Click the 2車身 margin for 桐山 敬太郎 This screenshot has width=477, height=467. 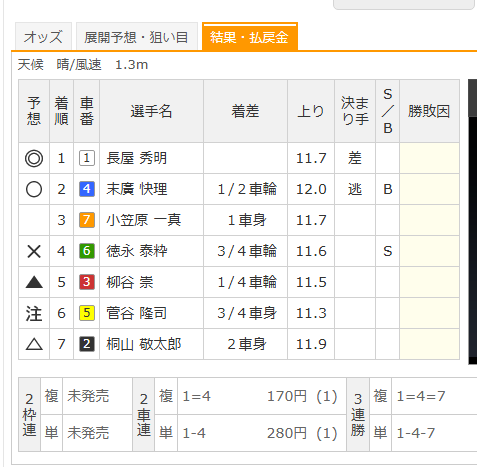coord(247,344)
